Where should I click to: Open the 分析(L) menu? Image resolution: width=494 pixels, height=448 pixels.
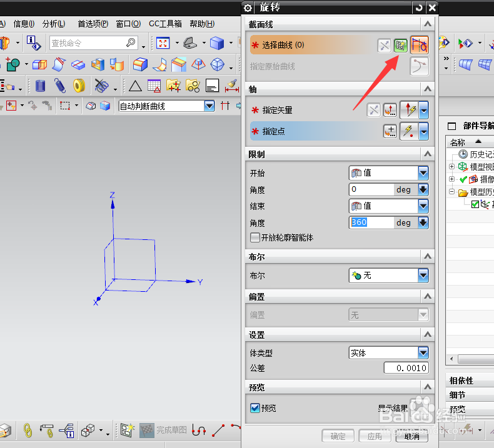click(54, 24)
